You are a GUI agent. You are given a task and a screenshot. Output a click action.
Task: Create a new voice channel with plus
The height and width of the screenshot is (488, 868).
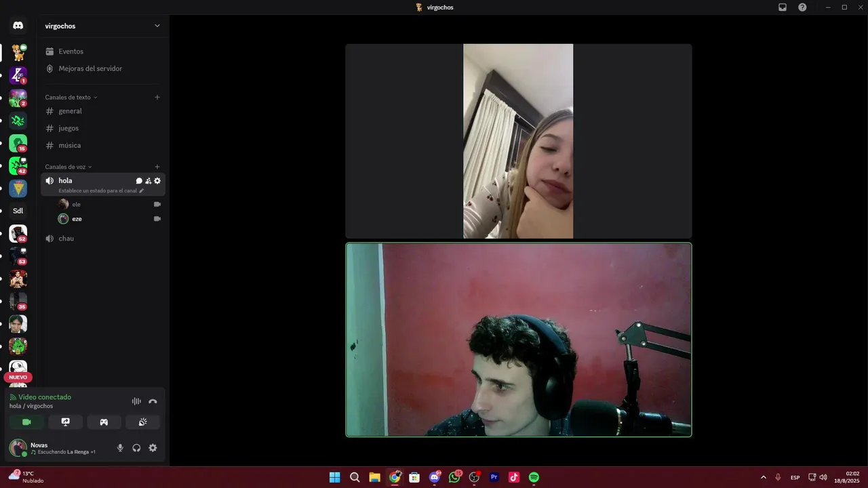pos(157,167)
